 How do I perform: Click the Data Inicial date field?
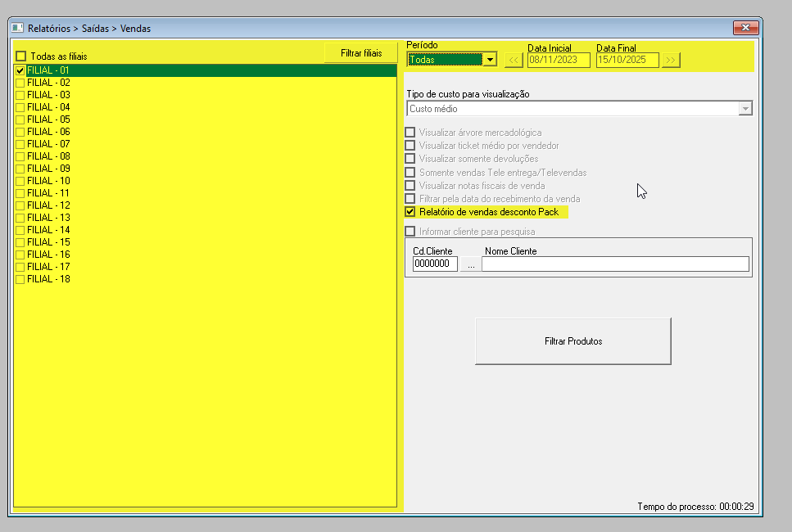[x=559, y=60]
